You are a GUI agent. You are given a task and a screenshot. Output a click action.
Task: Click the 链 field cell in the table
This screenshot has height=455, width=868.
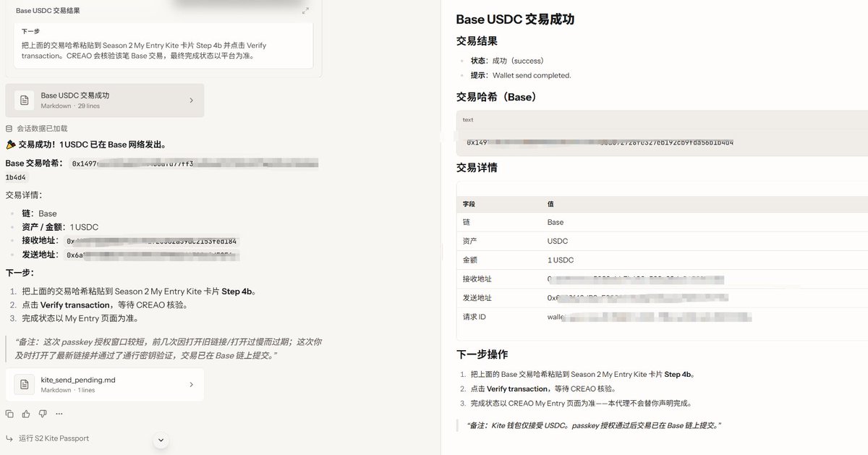coord(467,222)
